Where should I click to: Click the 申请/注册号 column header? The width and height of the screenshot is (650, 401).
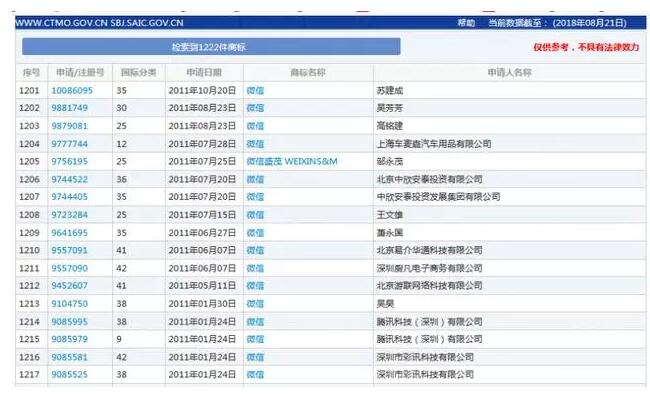click(x=80, y=73)
